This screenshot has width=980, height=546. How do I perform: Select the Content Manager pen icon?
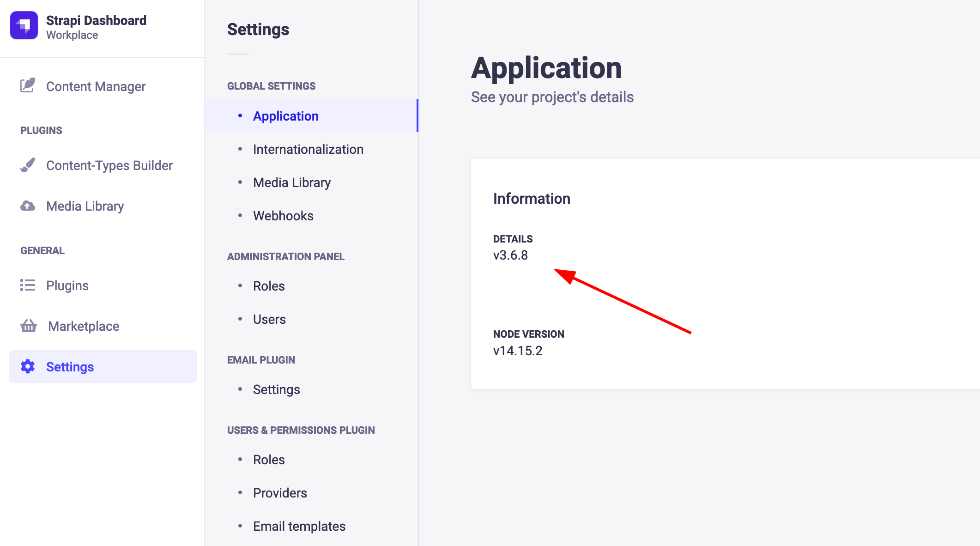(x=27, y=85)
